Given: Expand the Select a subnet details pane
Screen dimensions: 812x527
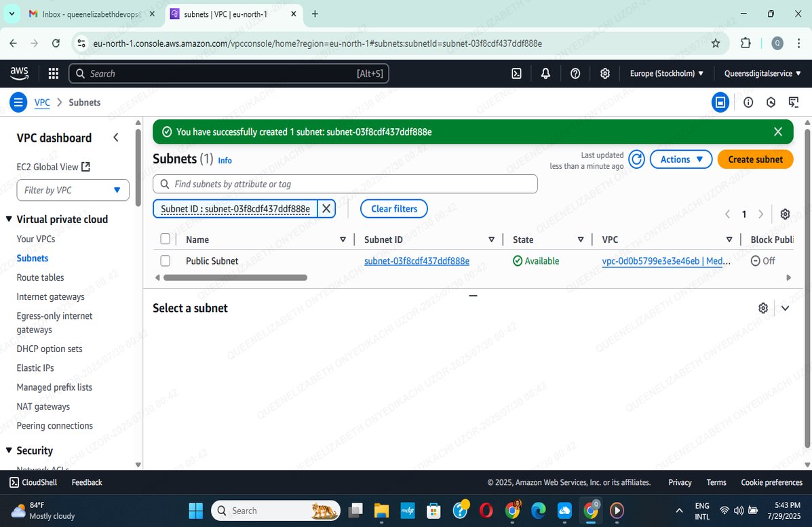Looking at the screenshot, I should pos(785,308).
